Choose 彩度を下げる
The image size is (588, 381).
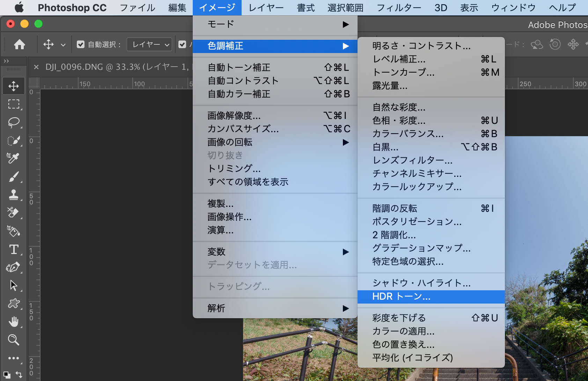click(431, 318)
